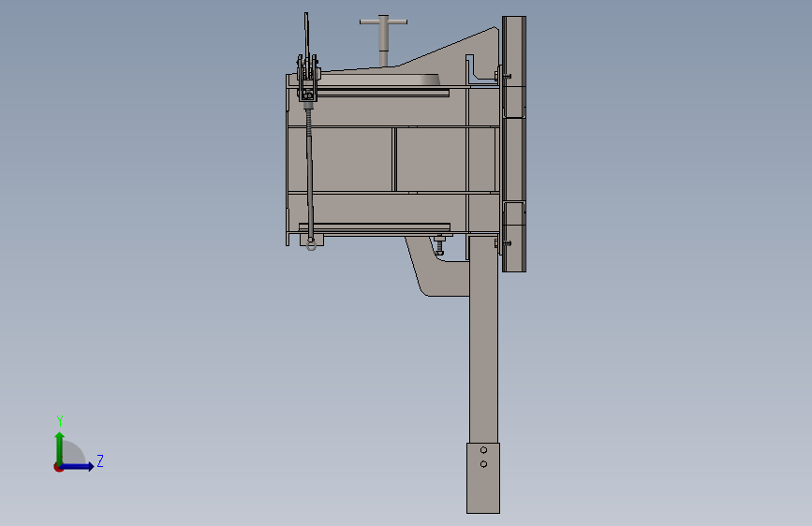Select the vertical flange plate on the right side

(514, 143)
